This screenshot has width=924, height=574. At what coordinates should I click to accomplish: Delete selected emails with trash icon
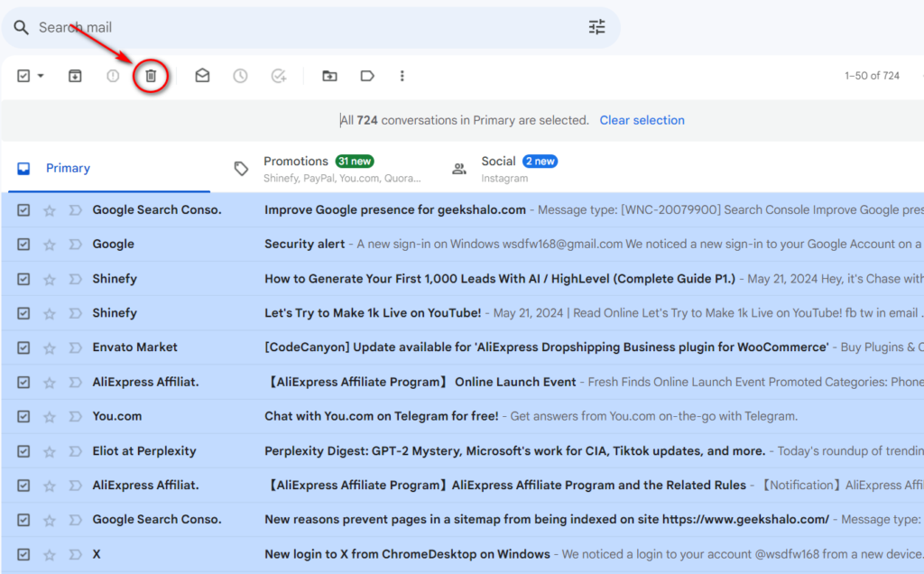151,76
